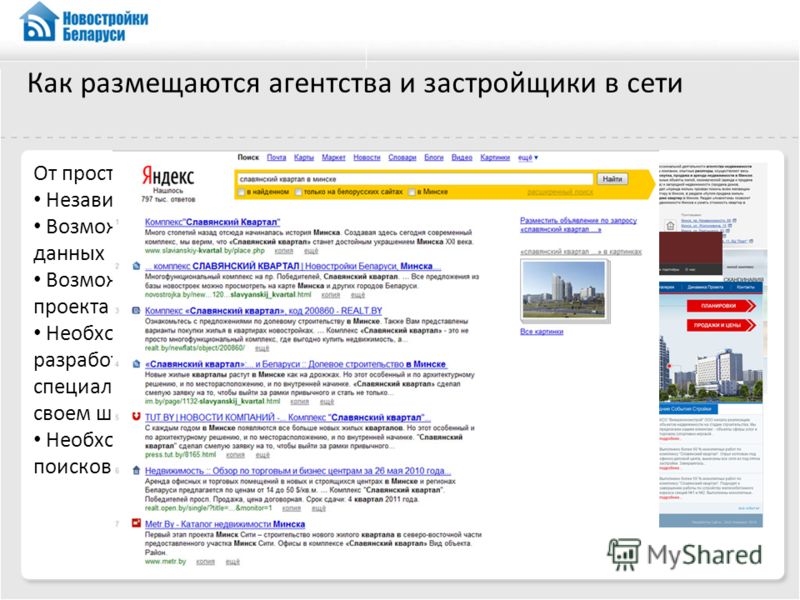Open result Metr.By Каталог недвижимости Минска
Image resolution: width=800 pixels, height=600 pixels.
tap(224, 524)
